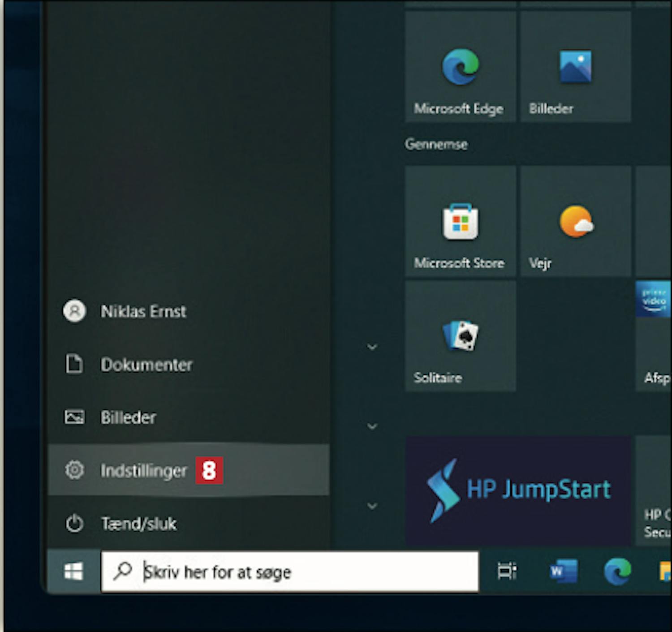Expand the chevron beside the Solitaire tile
This screenshot has height=632, width=672.
click(x=372, y=347)
